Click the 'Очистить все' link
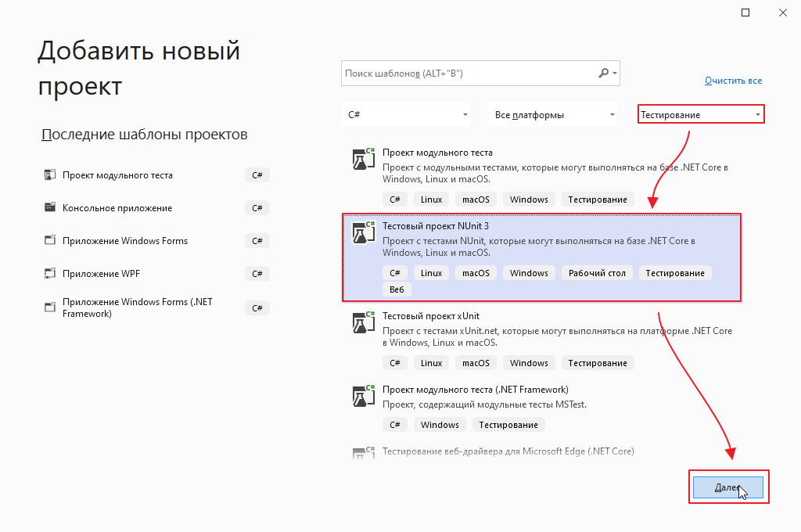Viewport: 801px width, 532px height. [x=732, y=81]
